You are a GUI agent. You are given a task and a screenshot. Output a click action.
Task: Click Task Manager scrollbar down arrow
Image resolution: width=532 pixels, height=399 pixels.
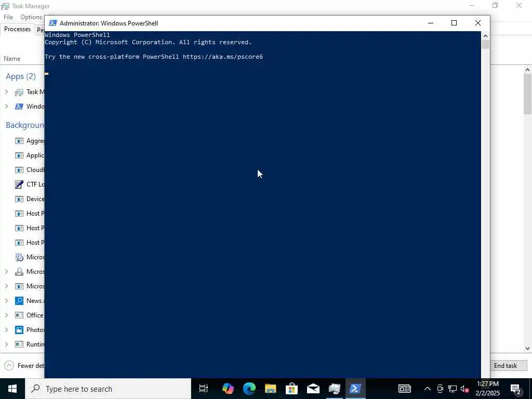[x=527, y=349]
